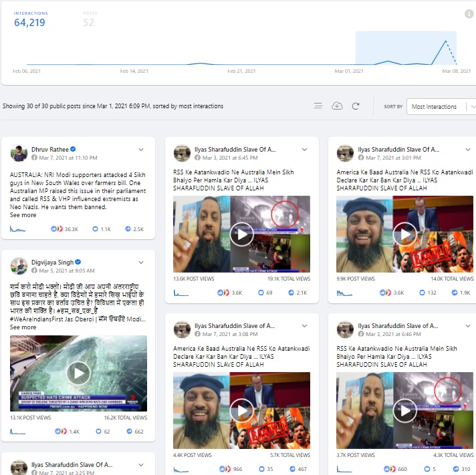Click the download data cloud icon
The height and width of the screenshot is (475, 476).
[337, 106]
